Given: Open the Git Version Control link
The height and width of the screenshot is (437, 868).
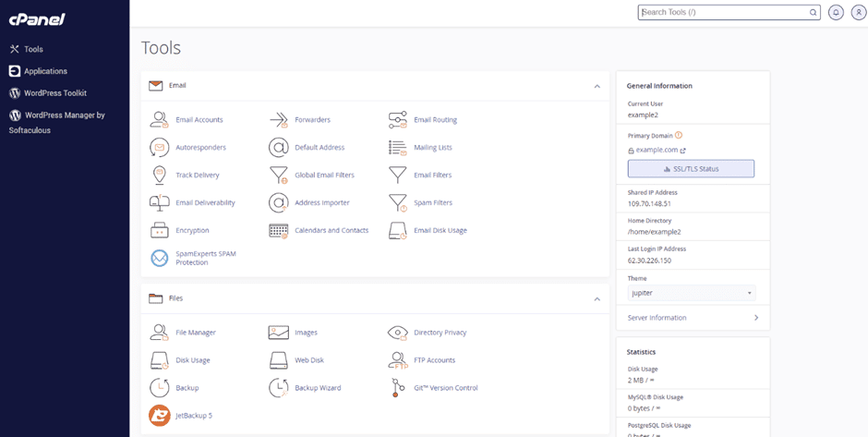Looking at the screenshot, I should point(446,388).
